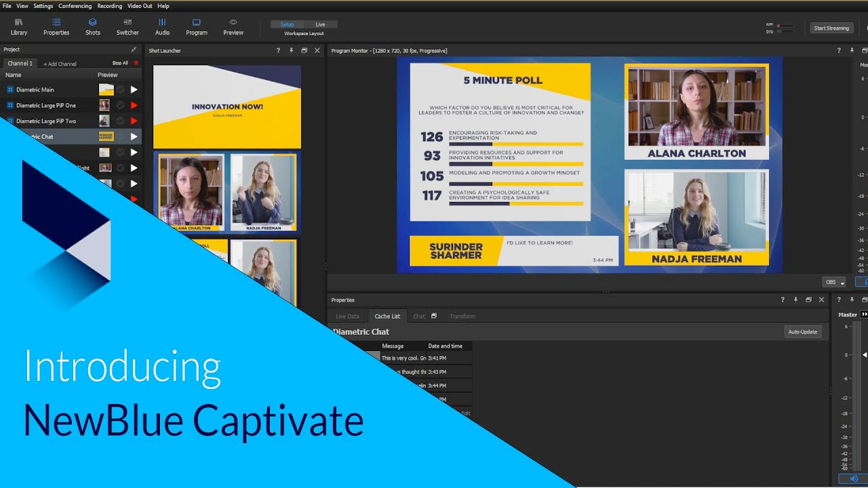Pin the Properties panel

point(796,300)
